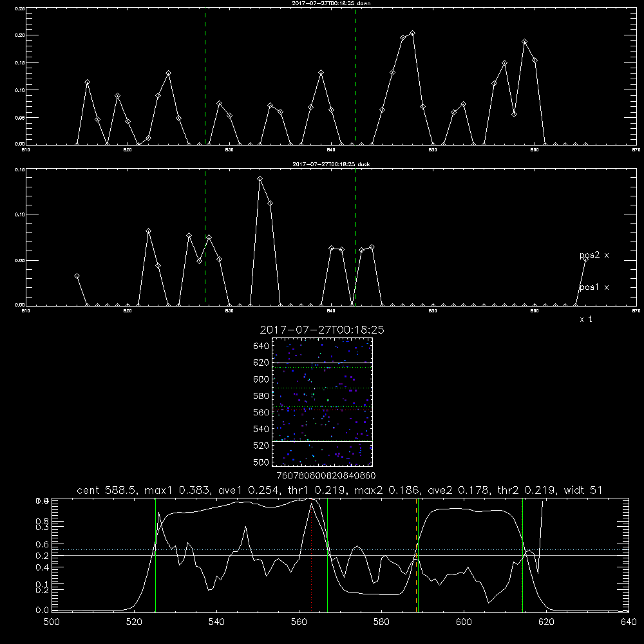The image size is (644, 644).
Task: Click the right green dashed line in dusk plot
Action: (x=355, y=237)
